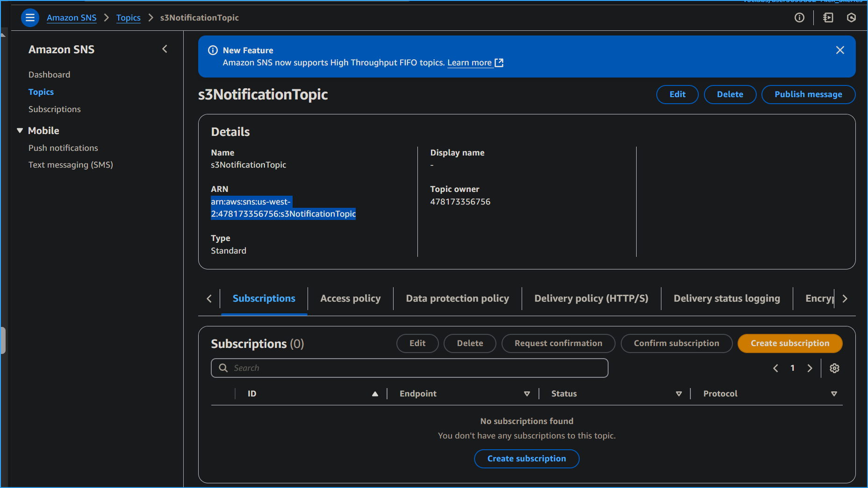Open subscriptions table preferences gear
Viewport: 868px width, 488px height.
click(834, 368)
